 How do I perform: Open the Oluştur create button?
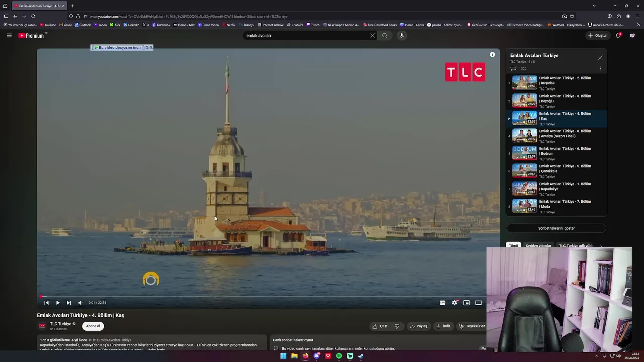598,35
